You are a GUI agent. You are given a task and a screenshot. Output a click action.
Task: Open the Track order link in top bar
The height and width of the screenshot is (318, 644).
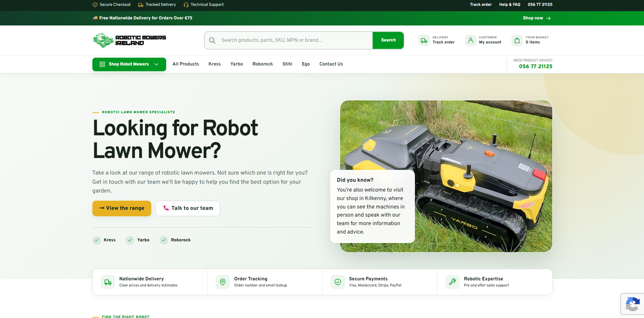(481, 5)
